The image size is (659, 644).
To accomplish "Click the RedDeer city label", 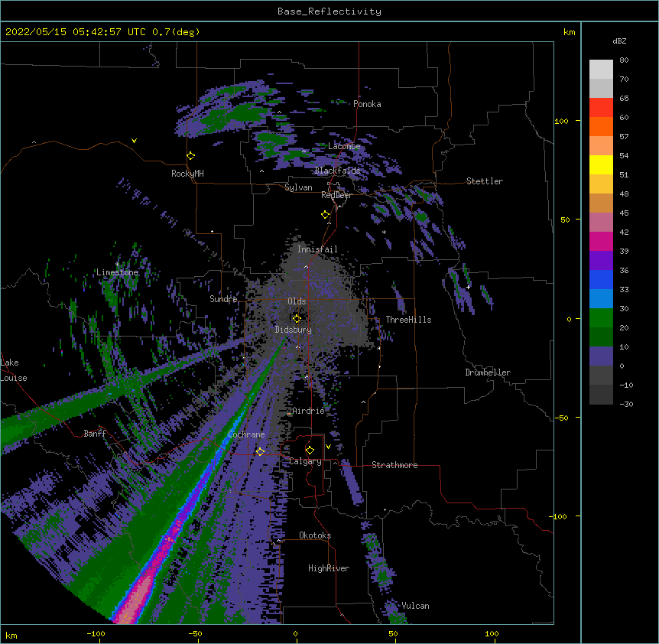I will [336, 195].
